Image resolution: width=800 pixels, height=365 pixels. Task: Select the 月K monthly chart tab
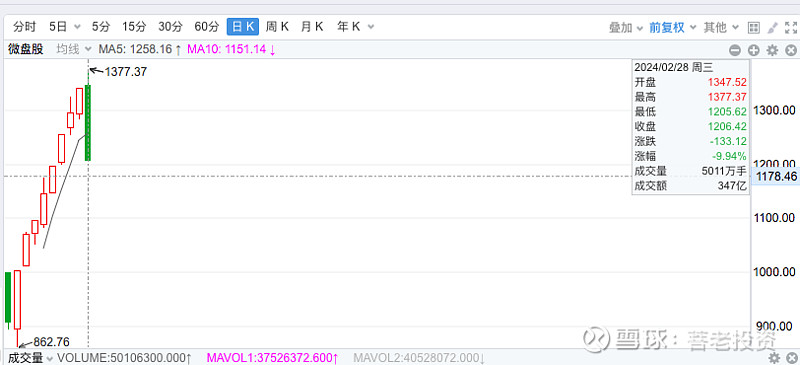[312, 27]
